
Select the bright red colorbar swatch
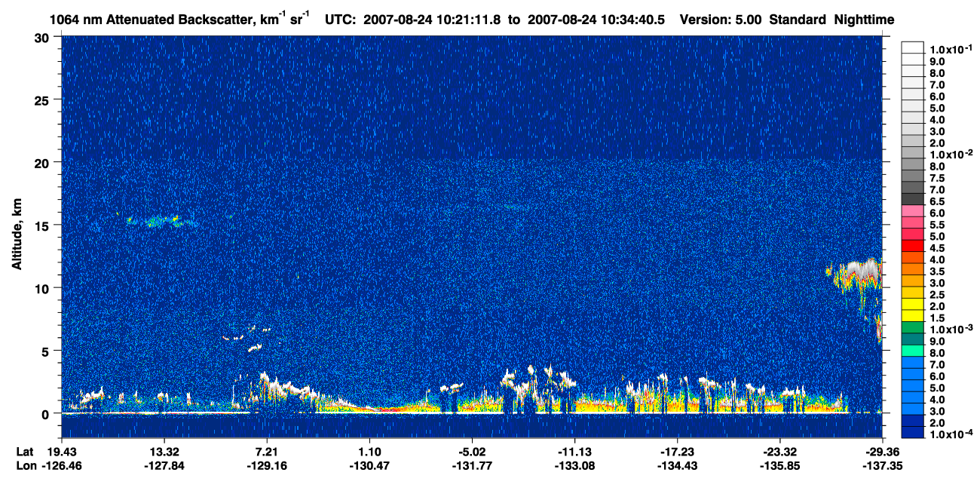pyautogui.click(x=912, y=246)
